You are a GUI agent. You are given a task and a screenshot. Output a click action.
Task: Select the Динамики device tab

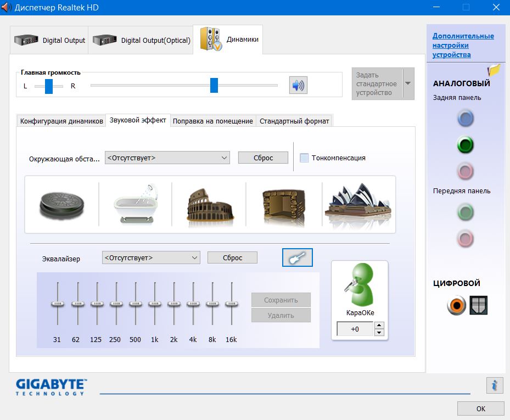(x=228, y=40)
